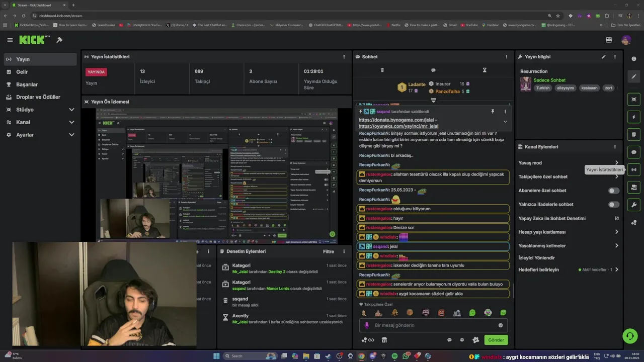Open the hamburger menu beside the Kick logo

pyautogui.click(x=10, y=40)
